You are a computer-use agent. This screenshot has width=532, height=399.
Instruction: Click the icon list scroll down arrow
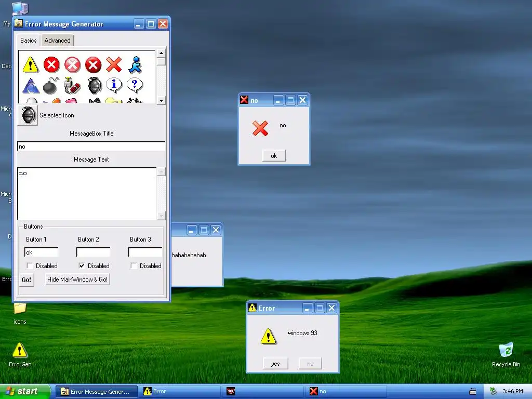161,100
